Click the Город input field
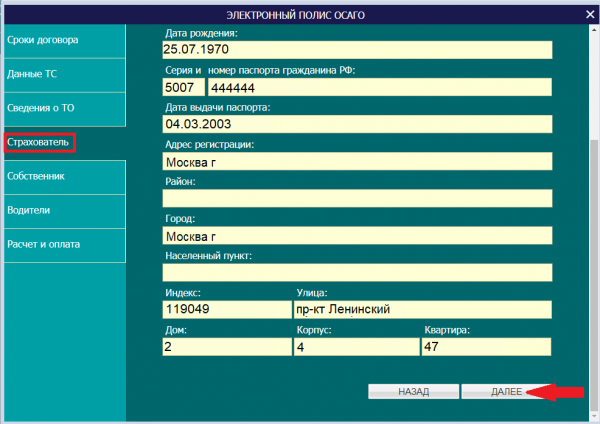600x424 pixels. point(357,235)
